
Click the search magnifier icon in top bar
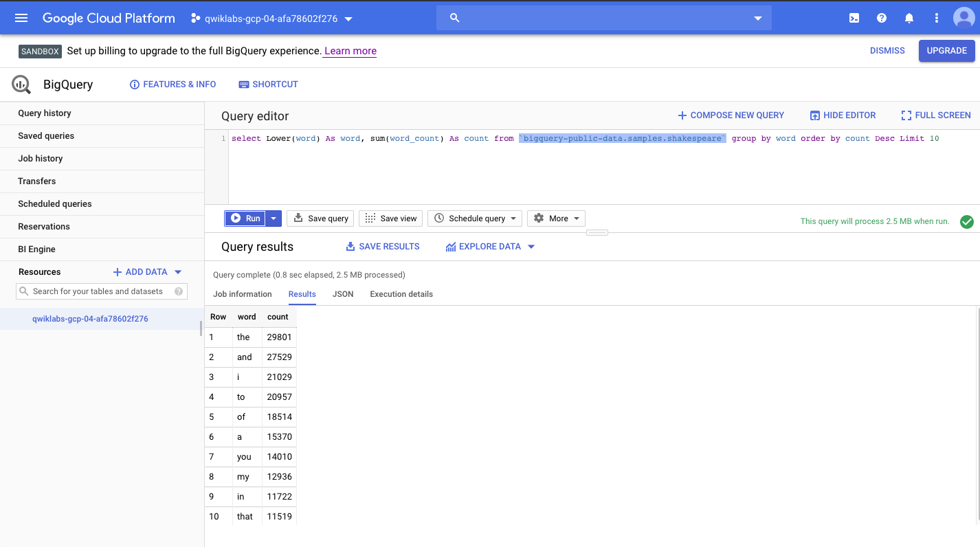pos(454,18)
